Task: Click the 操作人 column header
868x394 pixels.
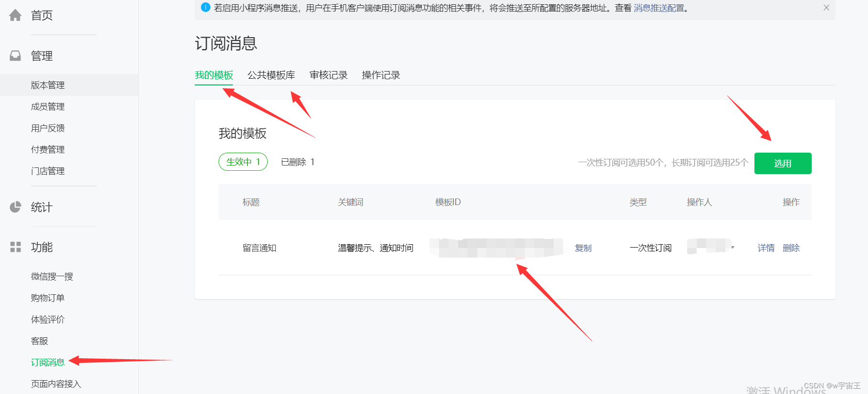Action: coord(700,202)
